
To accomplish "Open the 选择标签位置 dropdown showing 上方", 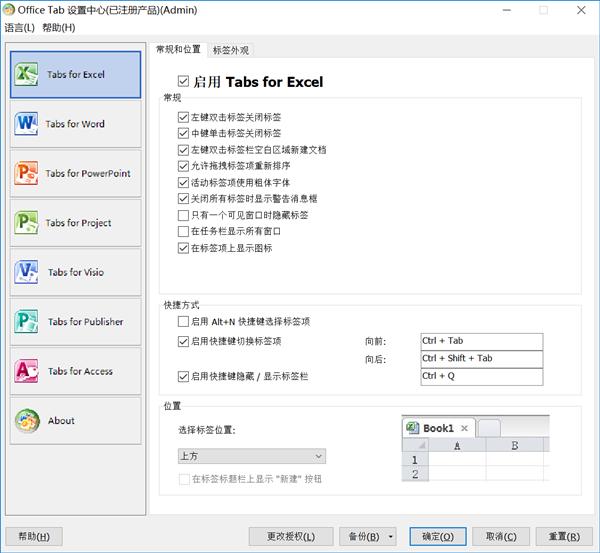I will point(252,456).
